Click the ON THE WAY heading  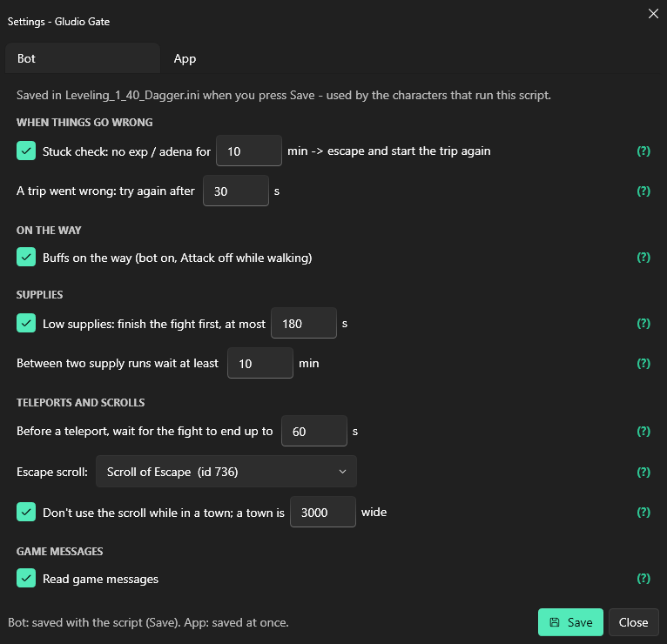(49, 230)
